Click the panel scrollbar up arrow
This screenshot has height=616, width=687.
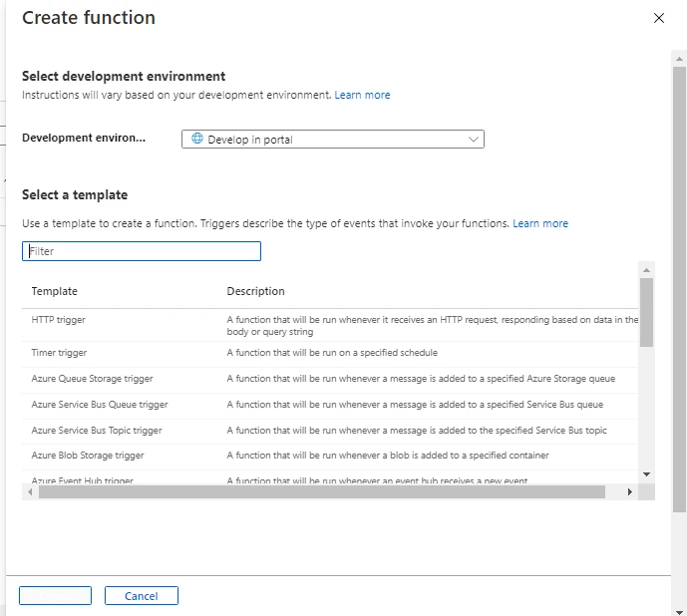coord(679,59)
